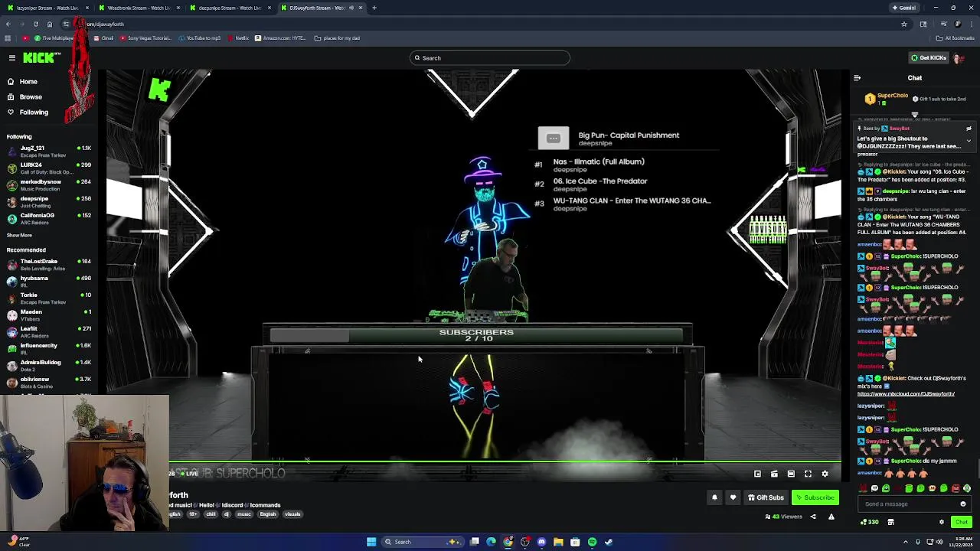Unpin the SwayBot pinned message
The image size is (980, 551).
tap(969, 129)
